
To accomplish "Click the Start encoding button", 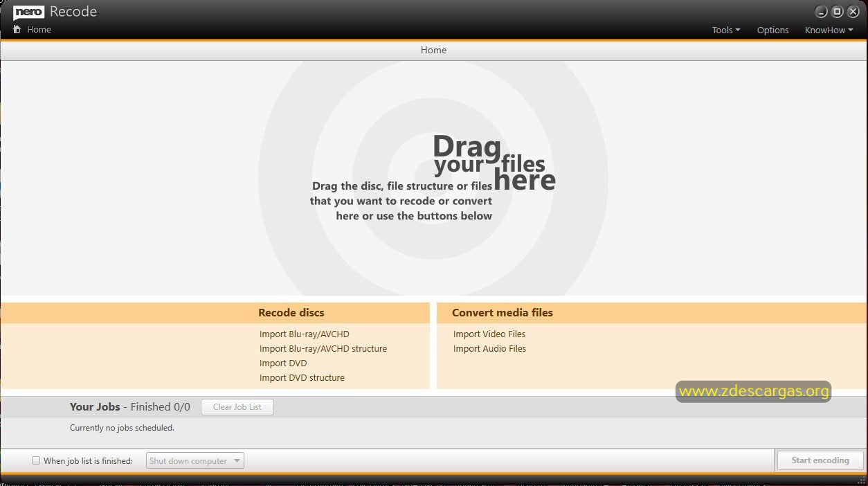I will [x=820, y=460].
